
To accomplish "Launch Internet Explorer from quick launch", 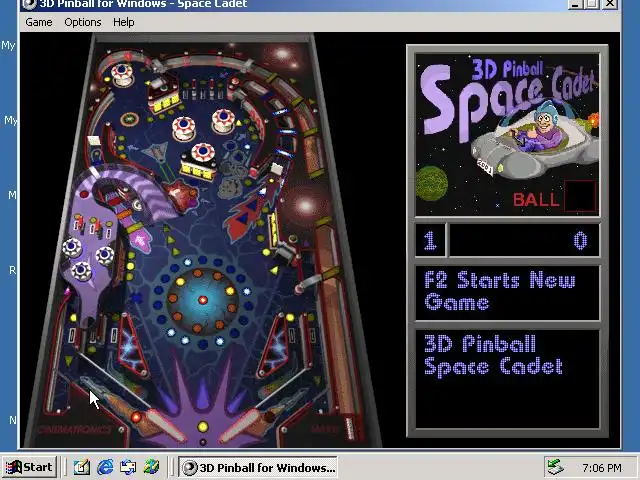I will click(105, 467).
